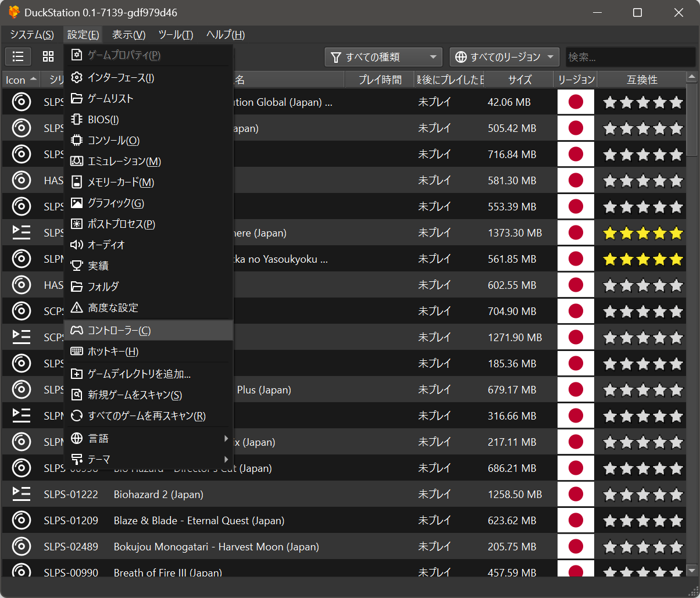Expand the 言語 language submenu
Screen dimensions: 700x598
pos(226,438)
